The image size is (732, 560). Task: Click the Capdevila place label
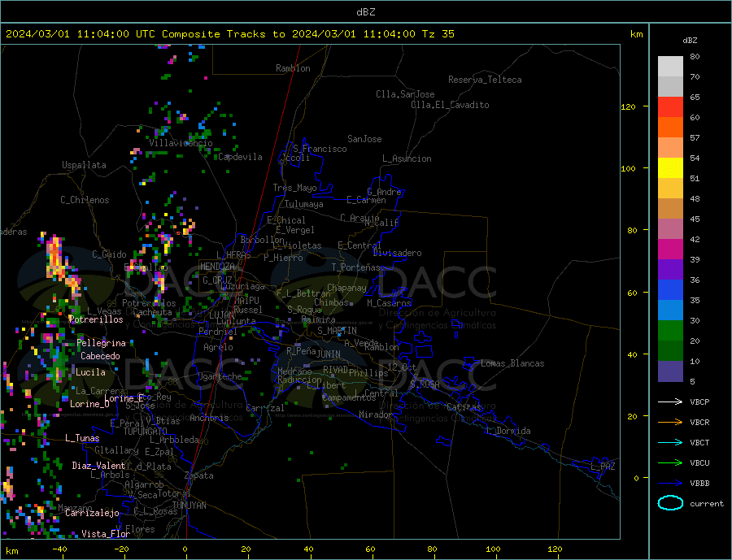click(240, 157)
